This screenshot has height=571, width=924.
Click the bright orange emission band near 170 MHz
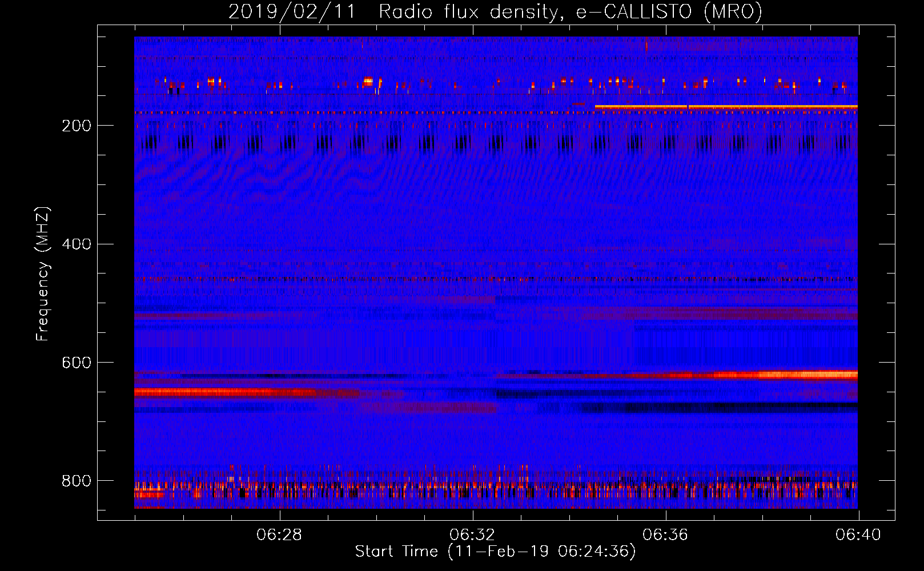(x=726, y=107)
